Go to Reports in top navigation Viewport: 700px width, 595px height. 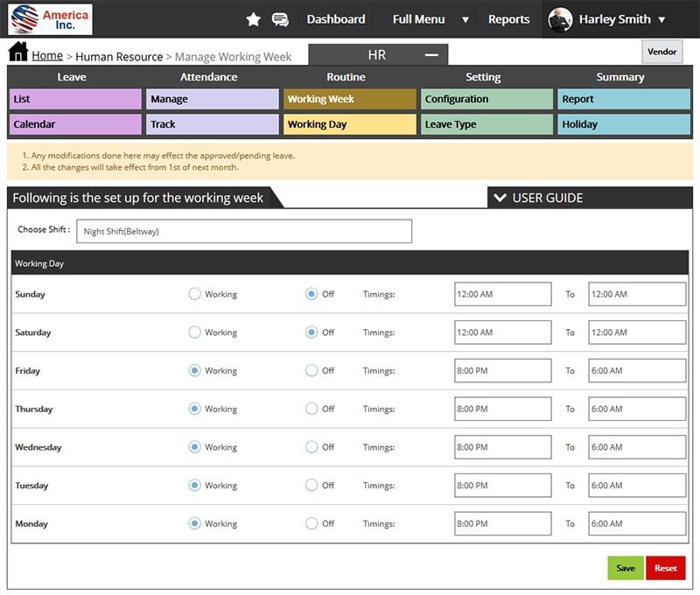[x=509, y=19]
